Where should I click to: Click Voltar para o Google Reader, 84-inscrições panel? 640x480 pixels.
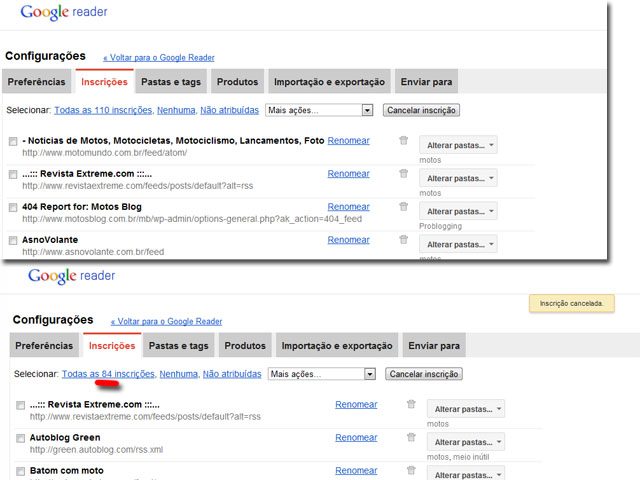167,321
